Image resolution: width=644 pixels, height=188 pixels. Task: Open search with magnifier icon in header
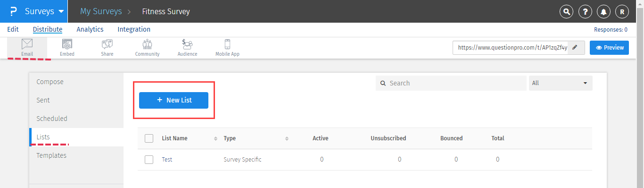[x=566, y=12]
